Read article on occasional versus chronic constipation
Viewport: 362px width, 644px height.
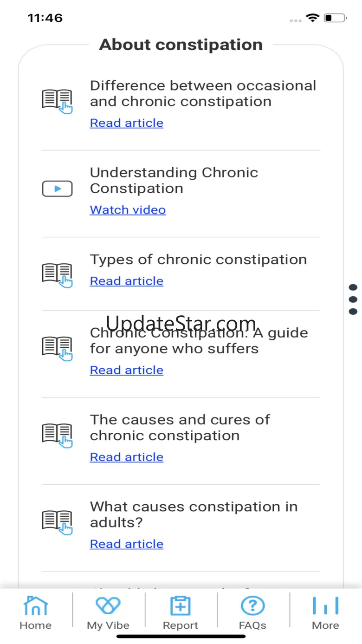(x=127, y=123)
